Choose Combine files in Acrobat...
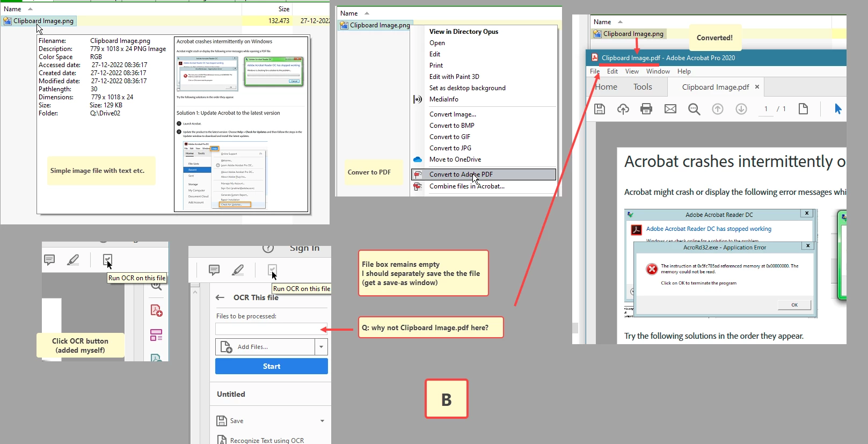This screenshot has height=444, width=868. pyautogui.click(x=466, y=186)
